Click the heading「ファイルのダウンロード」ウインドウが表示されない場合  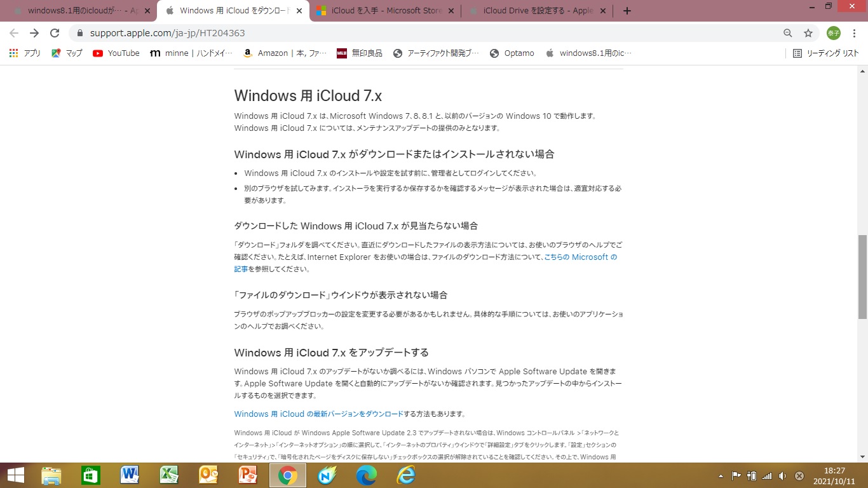point(341,295)
